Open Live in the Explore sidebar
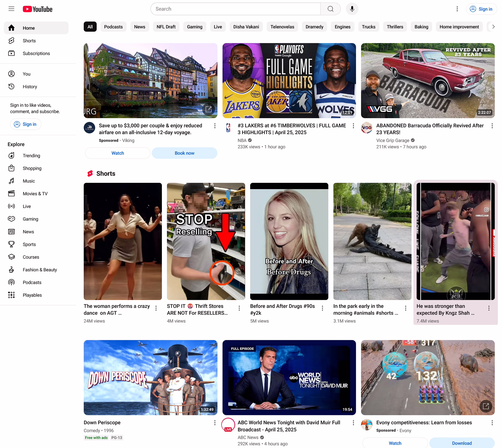The width and height of the screenshot is (502, 448). click(36, 206)
